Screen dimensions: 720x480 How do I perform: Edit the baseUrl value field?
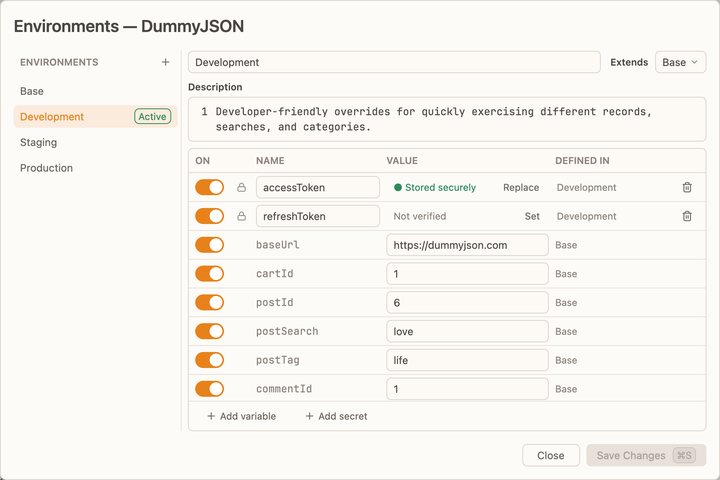[467, 245]
